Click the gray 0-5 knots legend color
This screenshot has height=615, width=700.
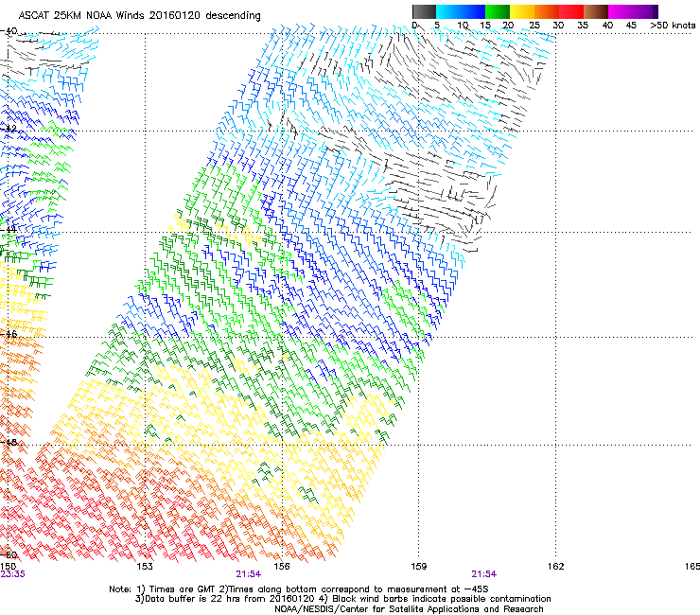tap(424, 11)
